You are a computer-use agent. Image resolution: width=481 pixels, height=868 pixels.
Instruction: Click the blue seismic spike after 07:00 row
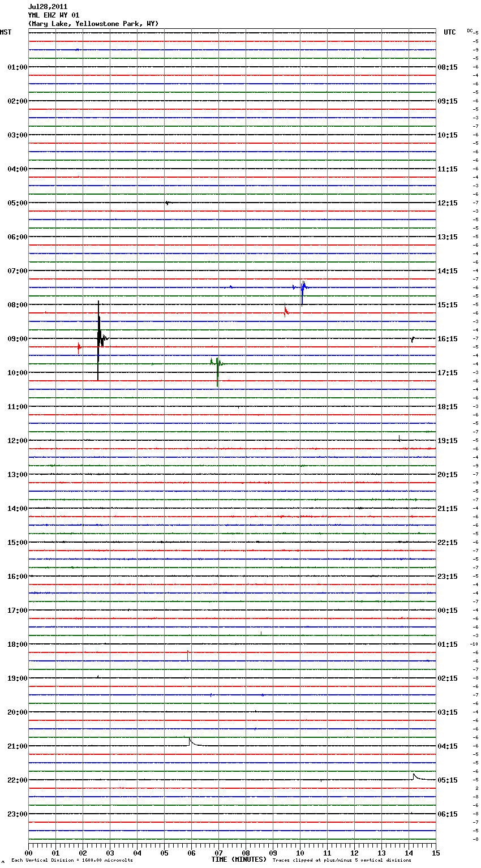pyautogui.click(x=303, y=287)
